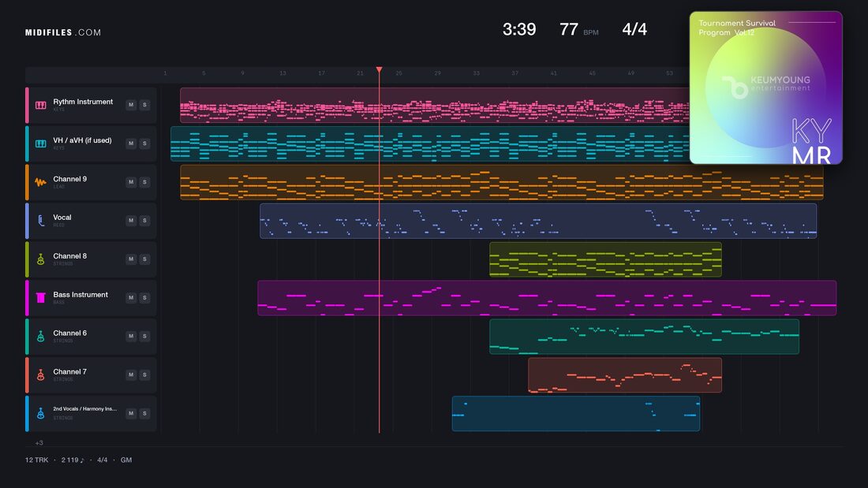Click the 77 BPM tempo value
This screenshot has width=868, height=488.
point(569,29)
